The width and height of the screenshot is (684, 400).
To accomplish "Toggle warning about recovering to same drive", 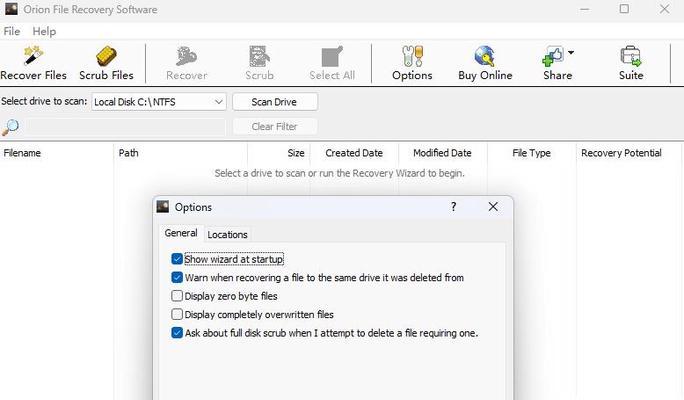I will [177, 277].
